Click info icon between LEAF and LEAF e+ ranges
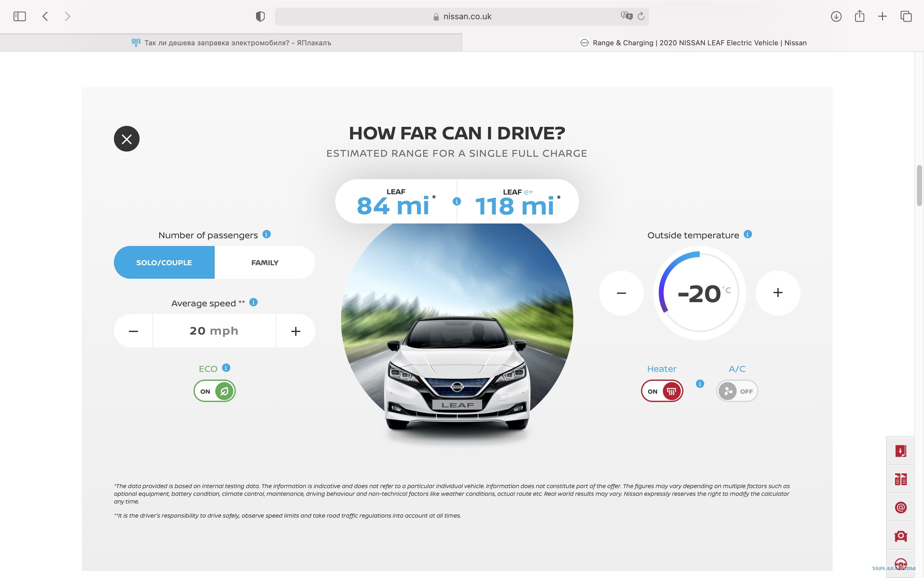The image size is (924, 578). point(457,201)
